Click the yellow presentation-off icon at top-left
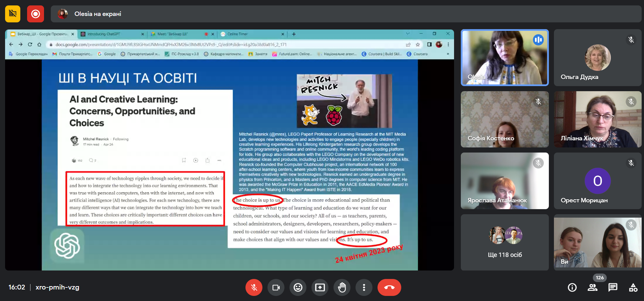 [x=13, y=14]
